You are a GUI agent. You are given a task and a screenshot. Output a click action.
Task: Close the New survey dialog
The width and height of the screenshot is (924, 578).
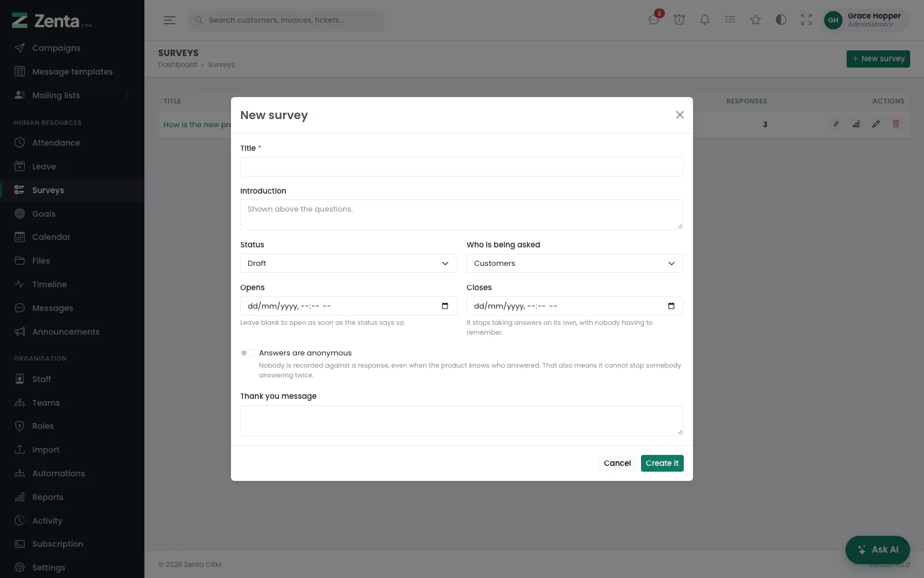pyautogui.click(x=680, y=115)
